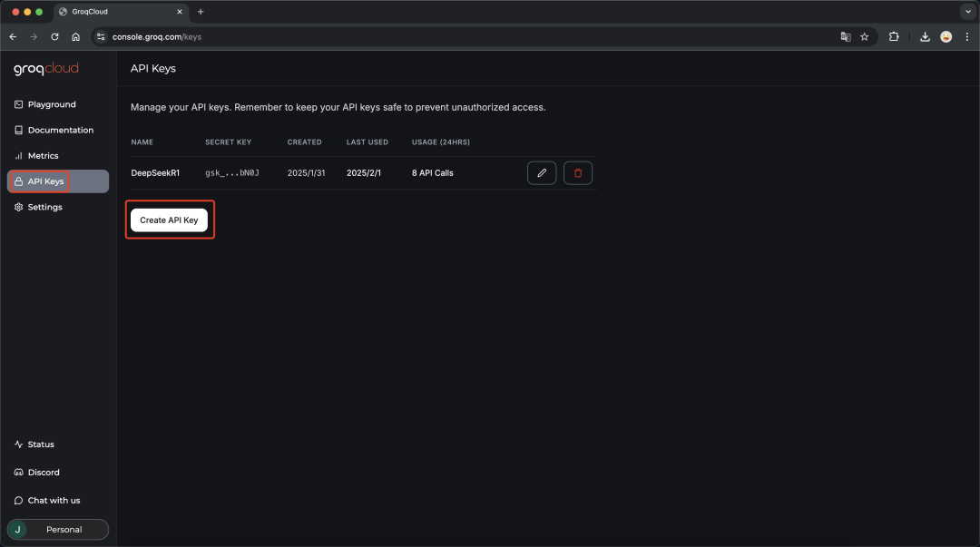980x547 pixels.
Task: Click the CREATED column header
Action: 304,142
